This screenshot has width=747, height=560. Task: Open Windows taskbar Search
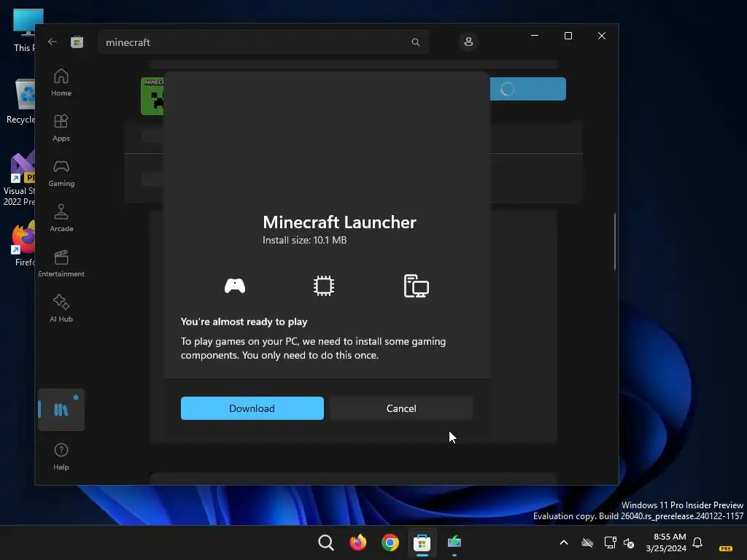click(x=326, y=542)
